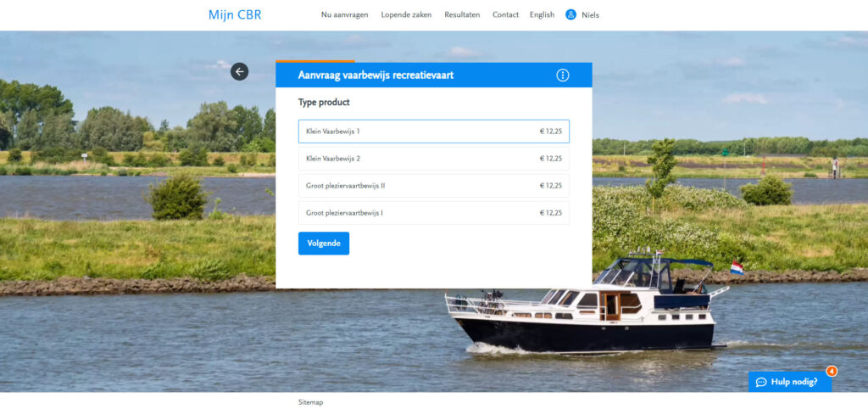
Task: Click the chat bubble icon in Hulp nodig
Action: pos(761,382)
